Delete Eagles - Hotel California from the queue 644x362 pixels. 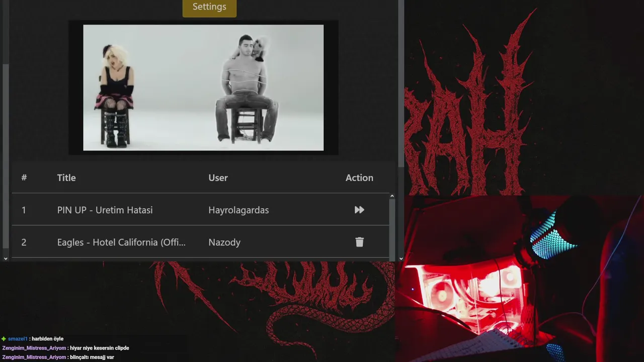pos(359,242)
